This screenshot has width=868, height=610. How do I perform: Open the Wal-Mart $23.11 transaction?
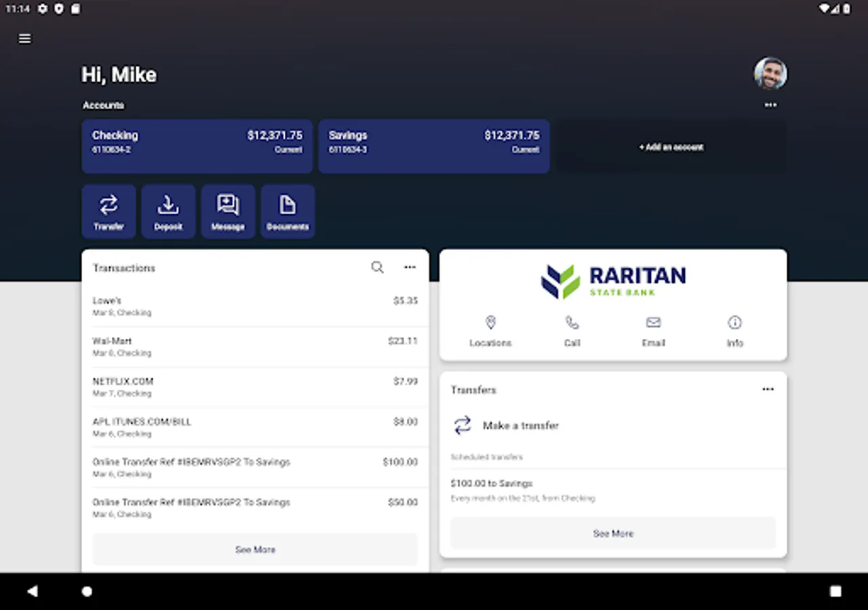tap(255, 347)
